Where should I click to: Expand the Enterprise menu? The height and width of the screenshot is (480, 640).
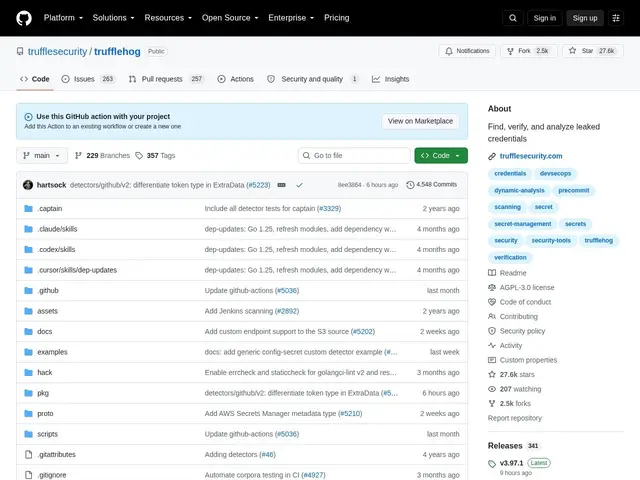coord(291,18)
